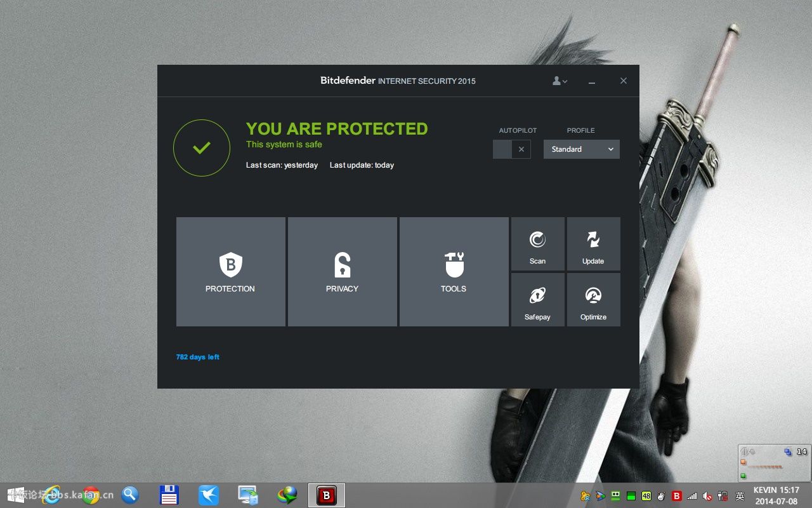Click the green robot face tray icon

pos(615,496)
